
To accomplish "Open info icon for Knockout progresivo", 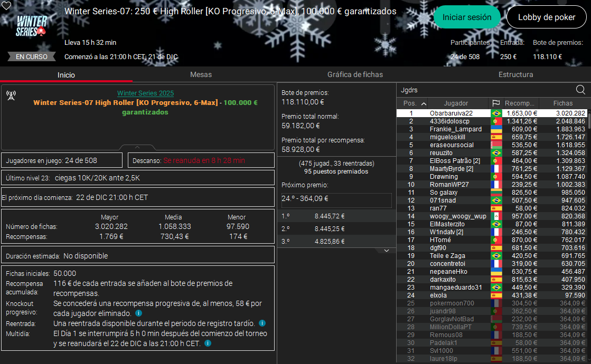I will [138, 313].
